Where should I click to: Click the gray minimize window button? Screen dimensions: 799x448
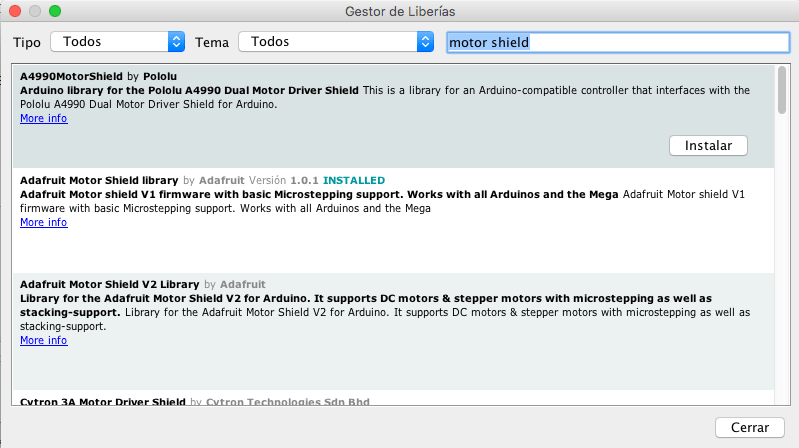coord(35,11)
